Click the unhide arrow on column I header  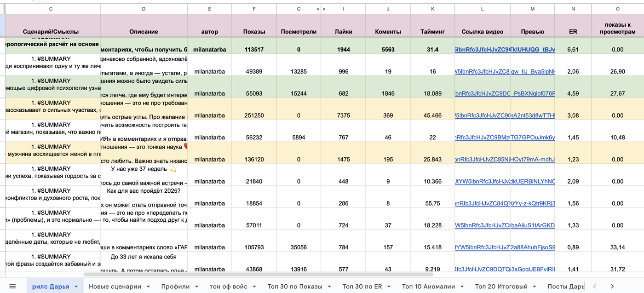324,9
